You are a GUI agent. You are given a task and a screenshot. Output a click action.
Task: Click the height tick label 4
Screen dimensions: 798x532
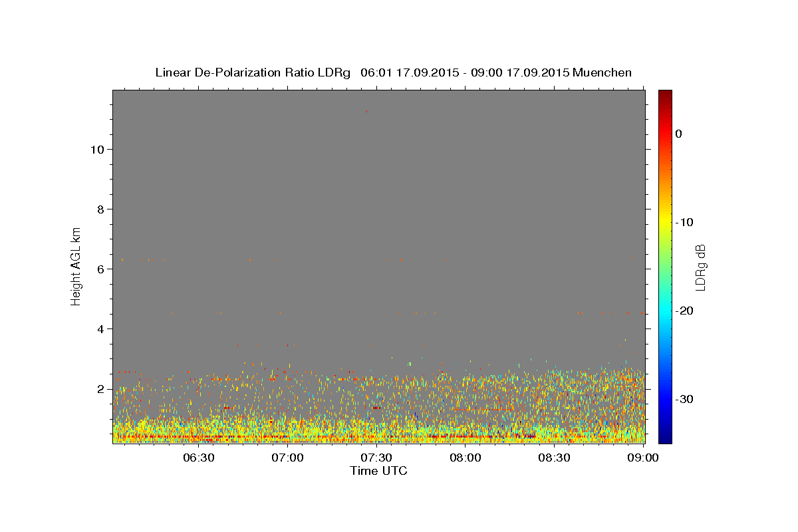coord(100,329)
